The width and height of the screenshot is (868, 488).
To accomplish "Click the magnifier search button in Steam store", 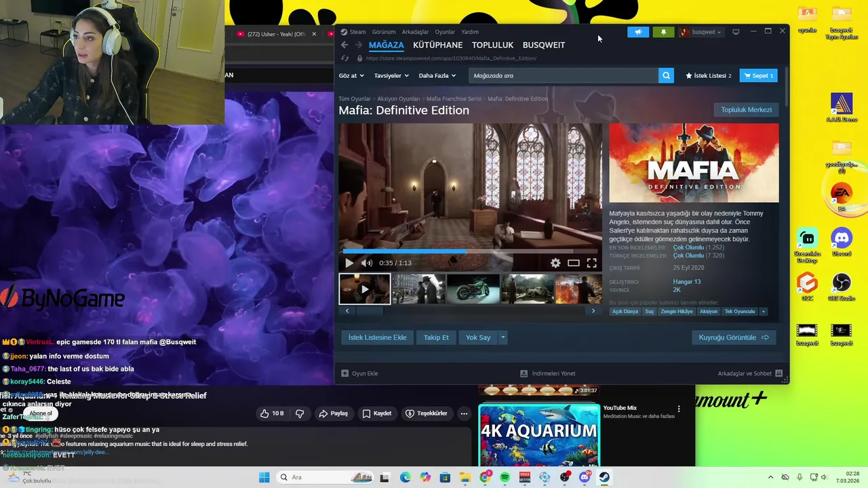I will (666, 76).
